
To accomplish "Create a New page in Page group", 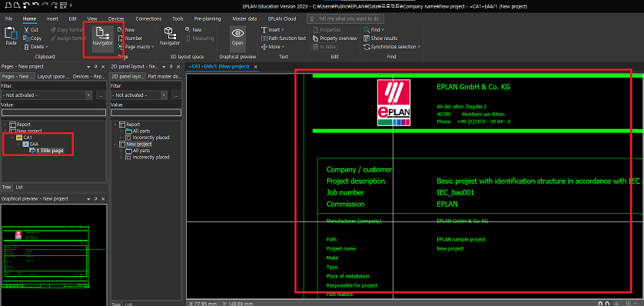I will (126, 29).
